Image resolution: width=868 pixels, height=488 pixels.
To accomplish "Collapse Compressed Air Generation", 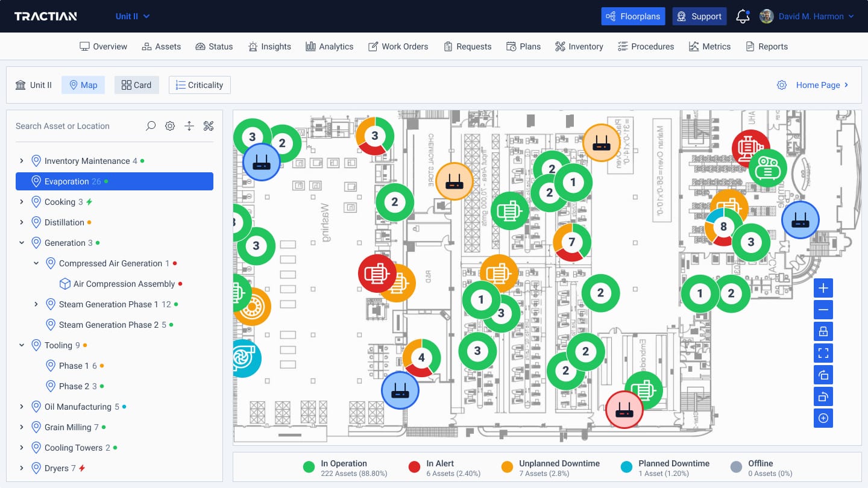I will click(36, 263).
